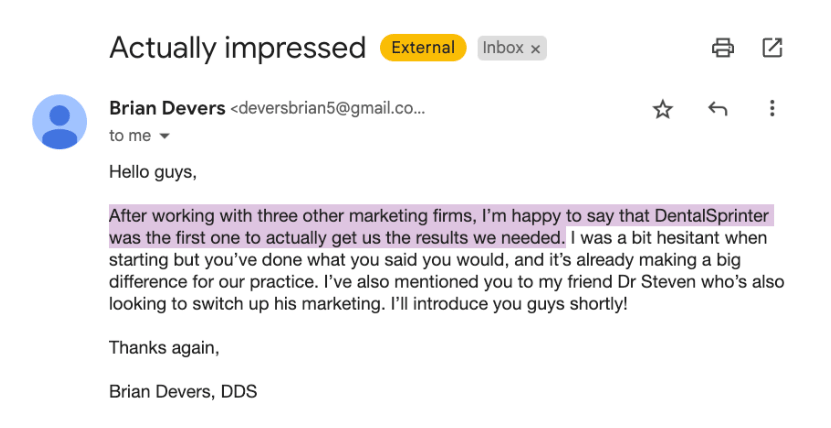Remove the Inbox label using its x
831x428 pixels.
[x=536, y=48]
